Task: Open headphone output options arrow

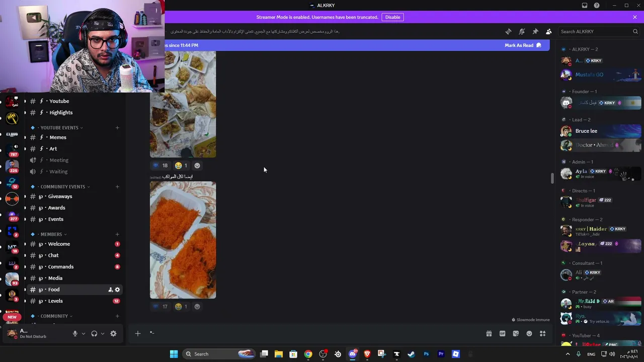Action: click(103, 333)
